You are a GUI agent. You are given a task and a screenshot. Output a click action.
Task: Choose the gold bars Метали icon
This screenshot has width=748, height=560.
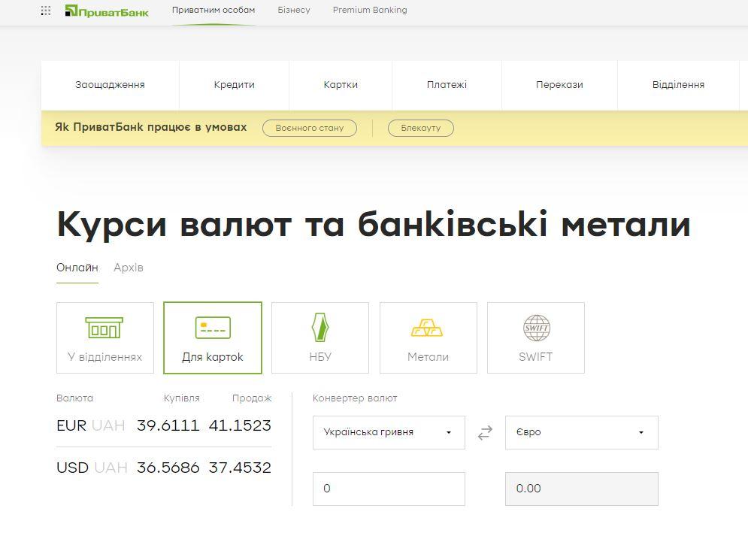[x=428, y=338]
